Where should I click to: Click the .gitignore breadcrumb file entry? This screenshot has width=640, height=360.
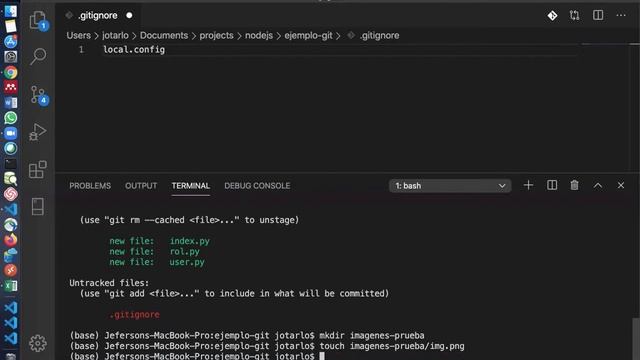[379, 36]
